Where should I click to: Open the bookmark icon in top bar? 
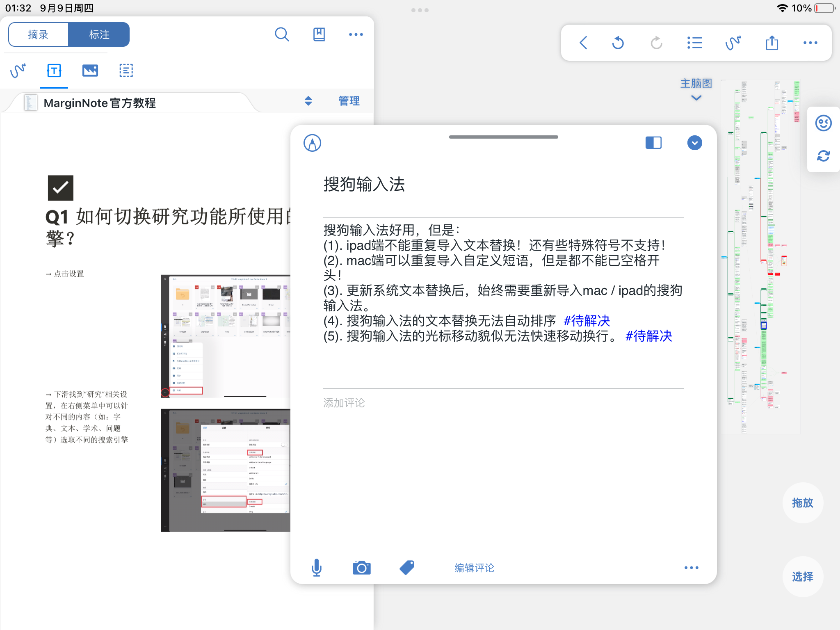click(x=319, y=34)
